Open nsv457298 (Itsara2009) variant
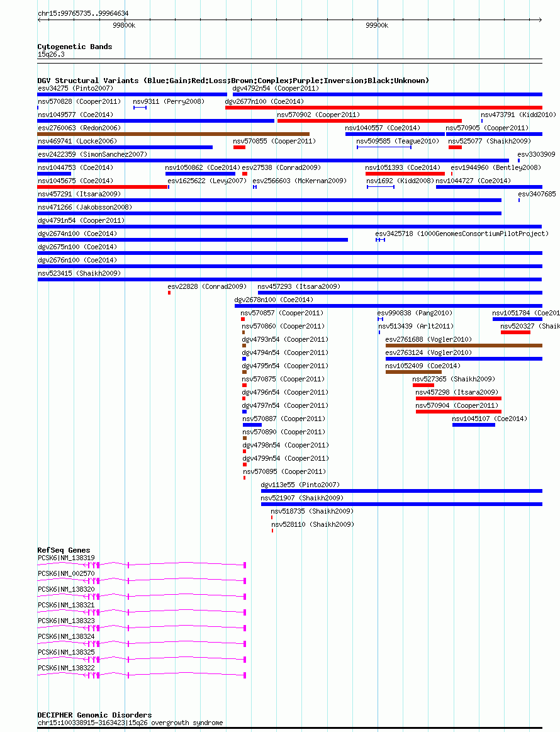Screen dimensions: 560x732 [457, 392]
